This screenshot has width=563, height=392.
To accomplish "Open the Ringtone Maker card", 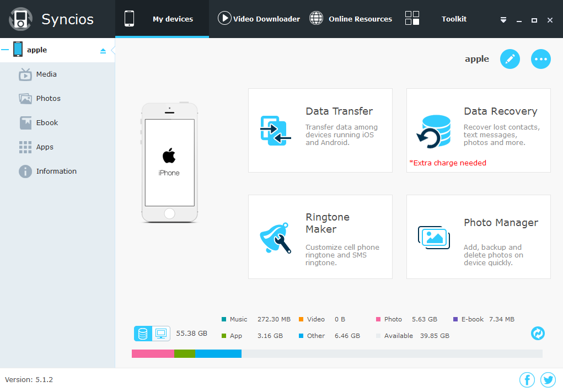I will (320, 237).
